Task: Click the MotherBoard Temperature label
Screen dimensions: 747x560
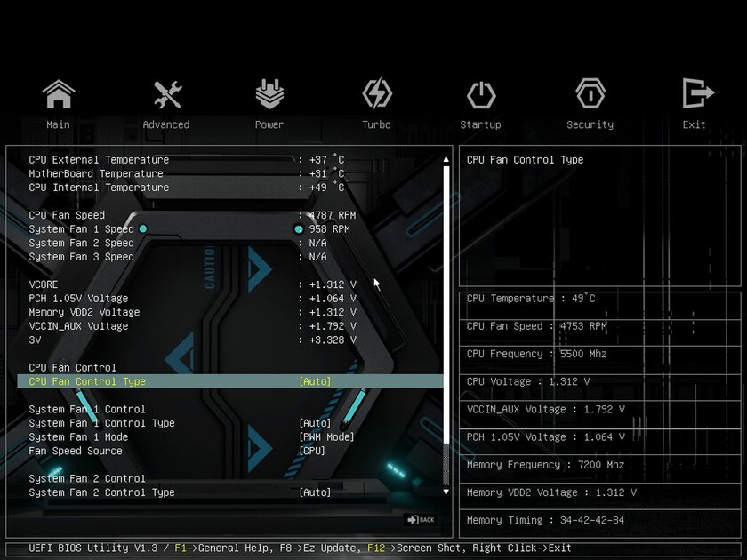Action: coord(96,173)
